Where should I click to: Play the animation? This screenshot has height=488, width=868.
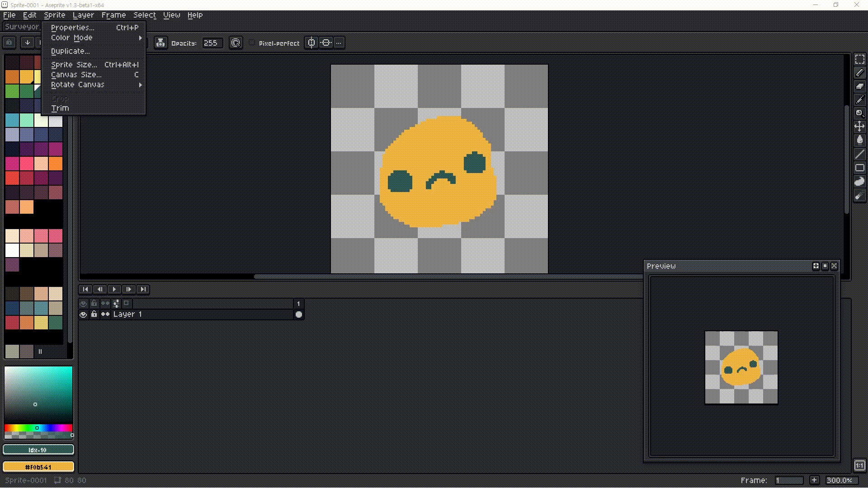click(114, 289)
